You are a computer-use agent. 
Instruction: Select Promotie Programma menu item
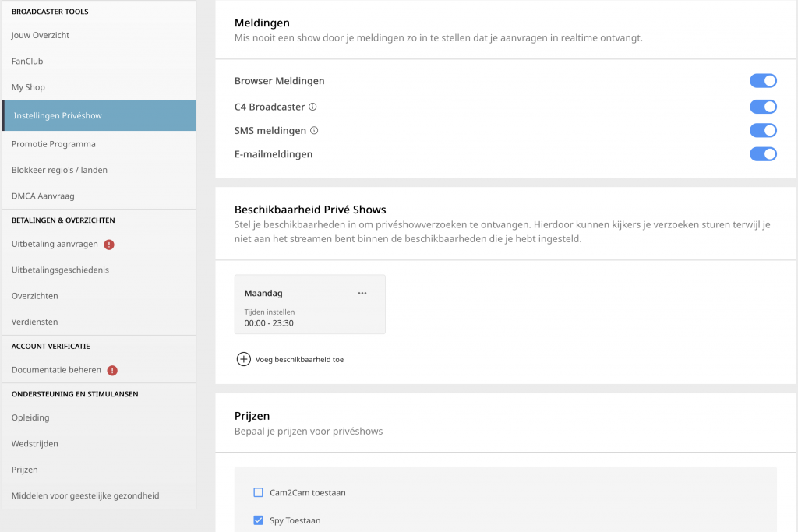54,144
